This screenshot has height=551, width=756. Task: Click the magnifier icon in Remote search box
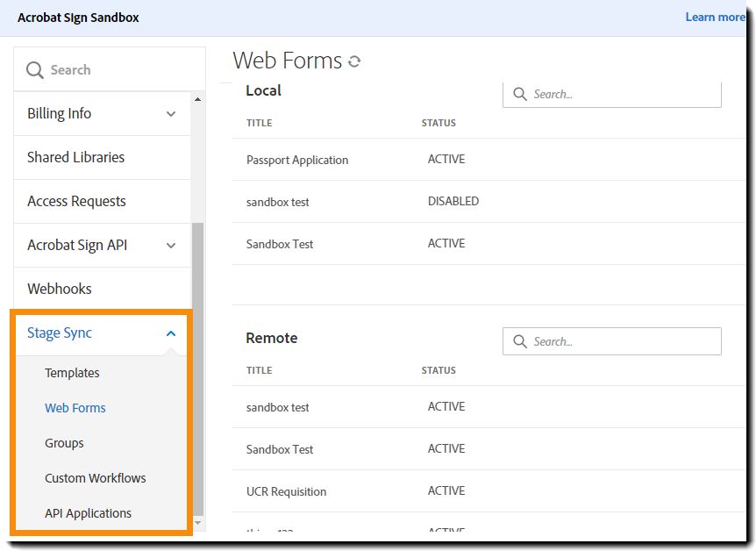[x=520, y=341]
